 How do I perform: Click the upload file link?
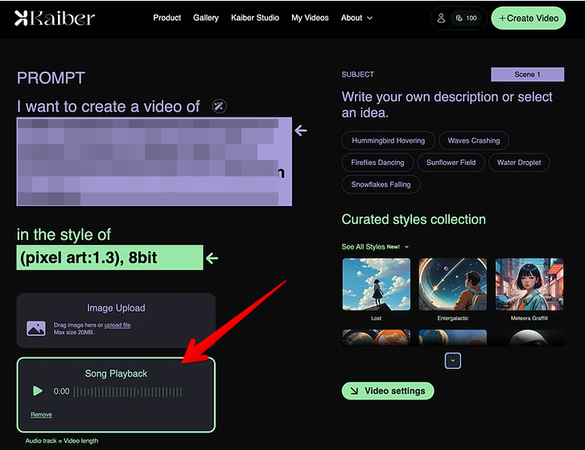[x=118, y=325]
